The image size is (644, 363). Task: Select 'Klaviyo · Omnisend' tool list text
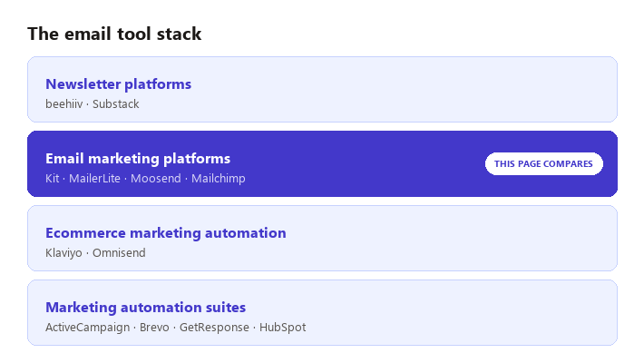pos(95,253)
